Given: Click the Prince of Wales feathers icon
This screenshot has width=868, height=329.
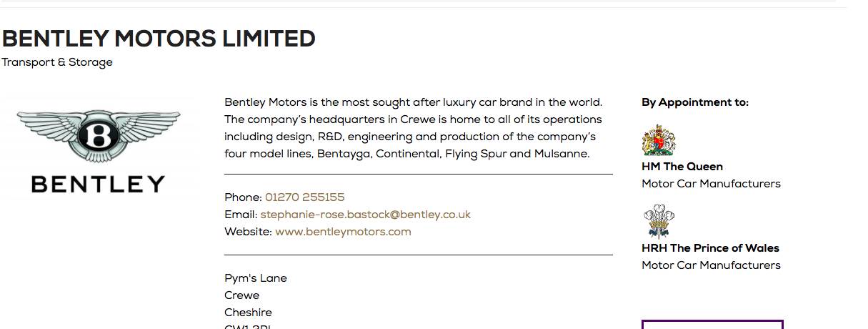Looking at the screenshot, I should coord(659,221).
